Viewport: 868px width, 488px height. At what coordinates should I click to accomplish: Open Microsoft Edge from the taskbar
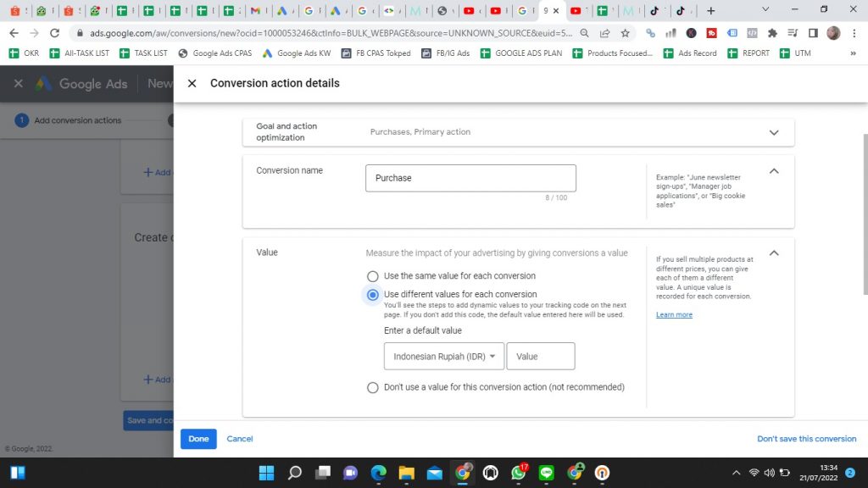[378, 472]
